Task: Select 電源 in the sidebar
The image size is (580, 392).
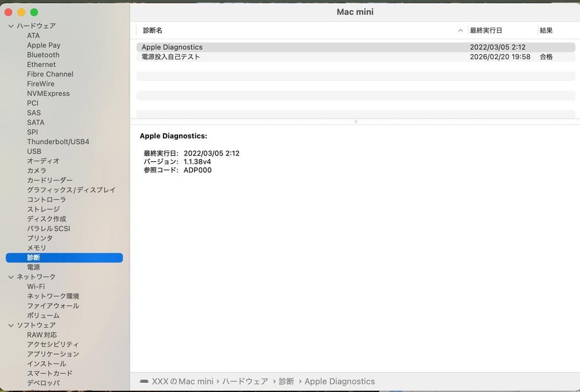Action: 33,267
